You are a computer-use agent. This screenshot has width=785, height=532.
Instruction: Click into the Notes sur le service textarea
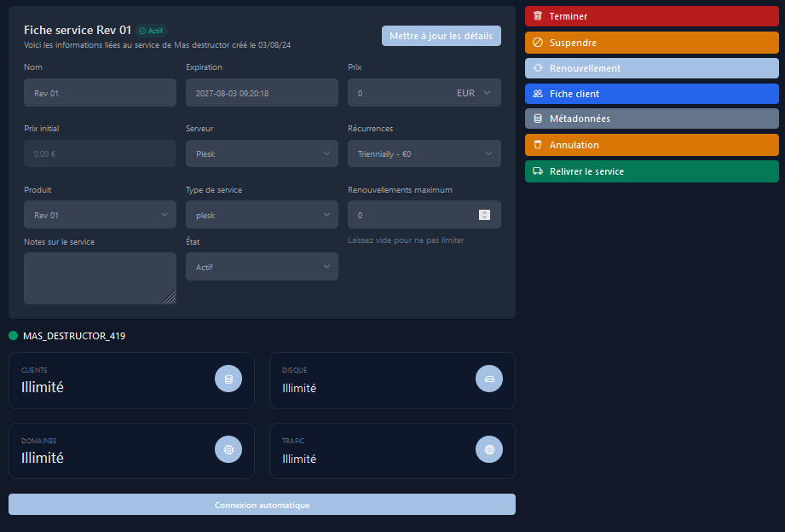pos(100,278)
